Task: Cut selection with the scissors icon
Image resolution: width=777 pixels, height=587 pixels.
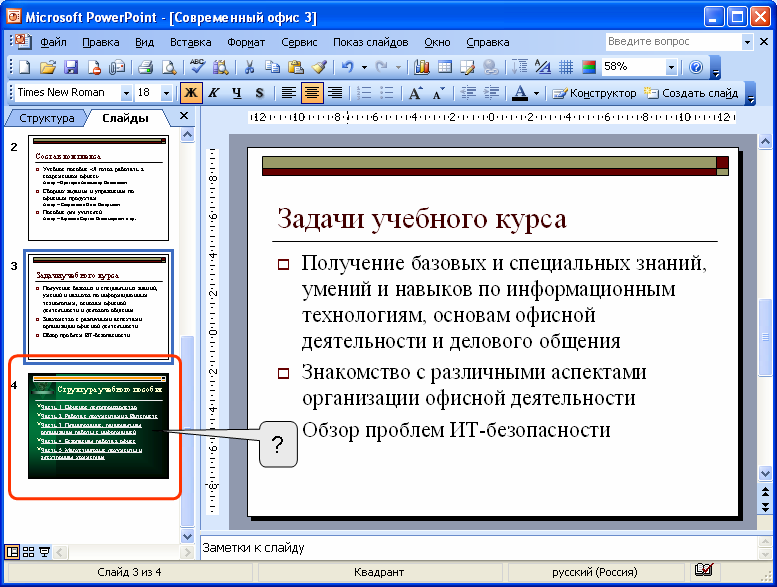Action: (249, 67)
